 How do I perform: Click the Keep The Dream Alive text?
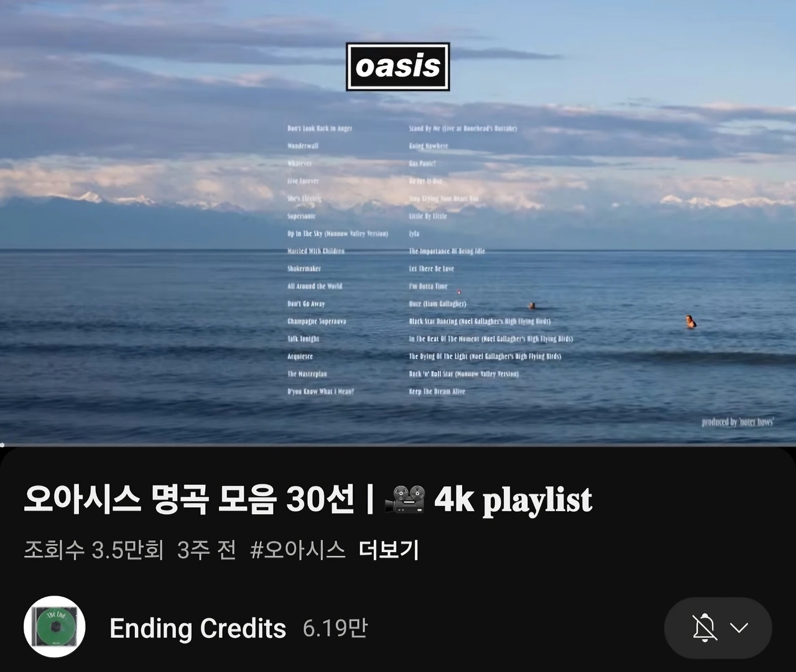(x=437, y=392)
